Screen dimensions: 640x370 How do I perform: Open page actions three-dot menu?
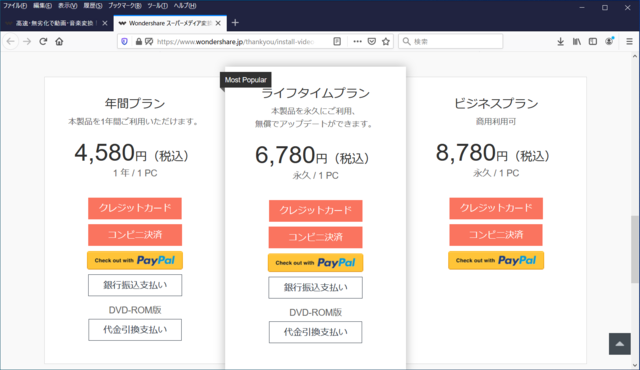(x=358, y=41)
